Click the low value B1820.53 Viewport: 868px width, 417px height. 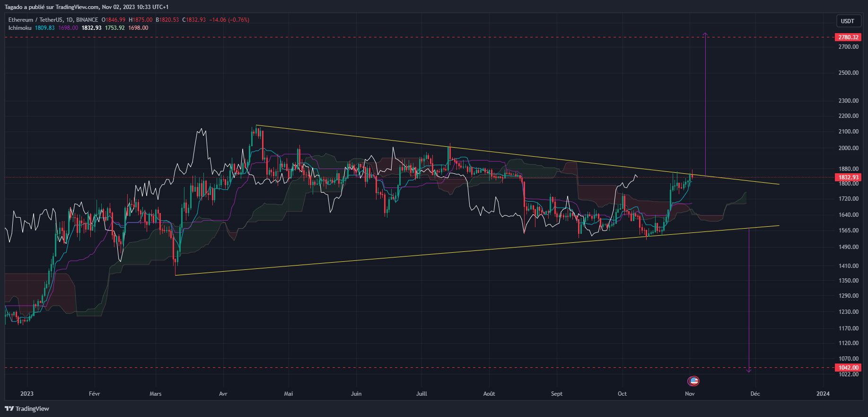click(167, 20)
